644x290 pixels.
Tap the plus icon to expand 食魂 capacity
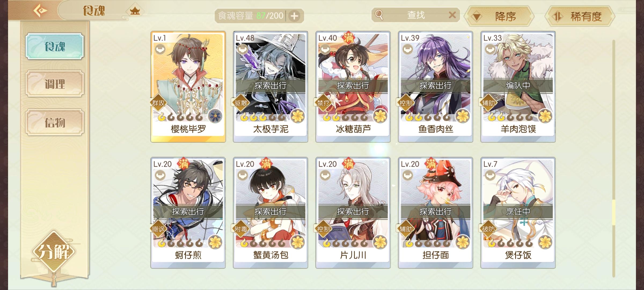coord(294,16)
